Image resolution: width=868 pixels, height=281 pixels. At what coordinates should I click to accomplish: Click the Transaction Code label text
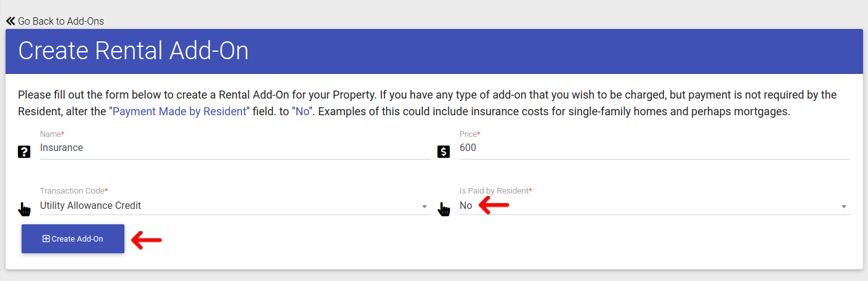(74, 191)
